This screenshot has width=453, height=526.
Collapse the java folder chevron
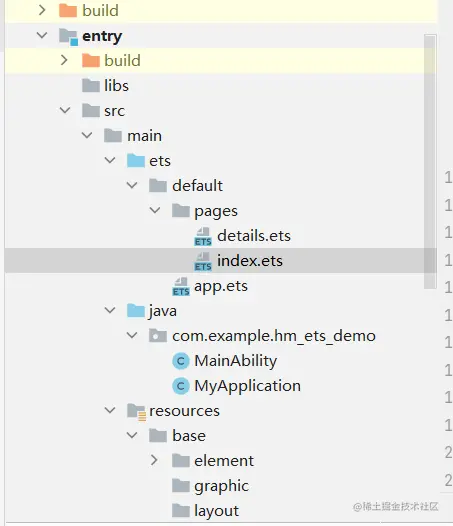coord(110,310)
